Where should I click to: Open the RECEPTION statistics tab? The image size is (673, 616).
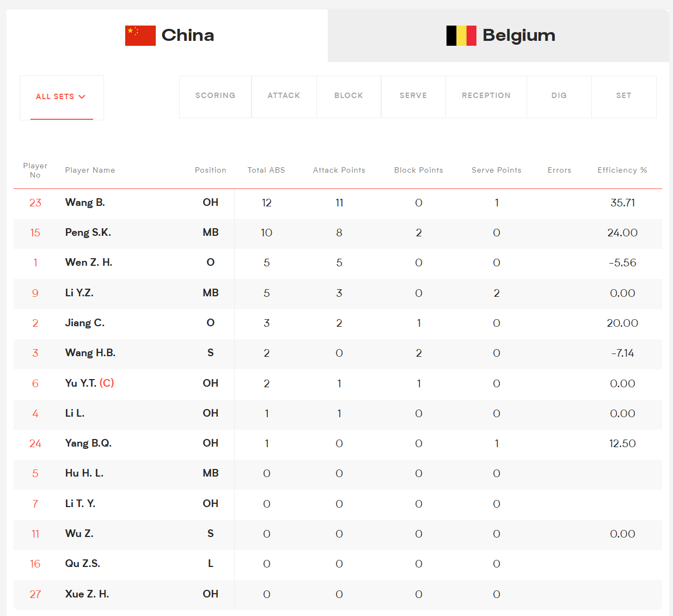(486, 96)
